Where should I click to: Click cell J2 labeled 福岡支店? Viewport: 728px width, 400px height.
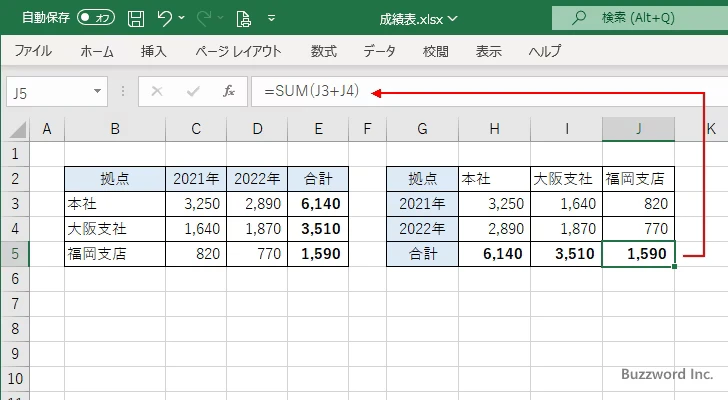(x=638, y=179)
